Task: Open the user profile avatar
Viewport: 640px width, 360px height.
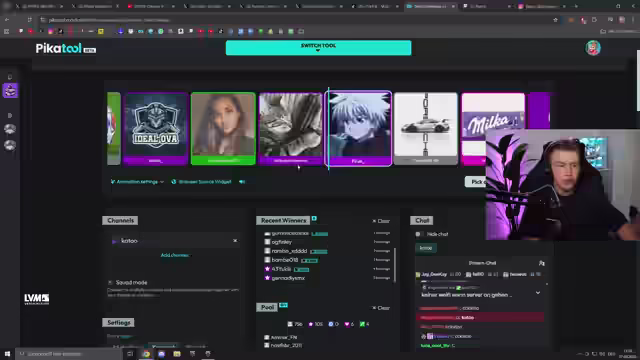Action: click(x=593, y=48)
